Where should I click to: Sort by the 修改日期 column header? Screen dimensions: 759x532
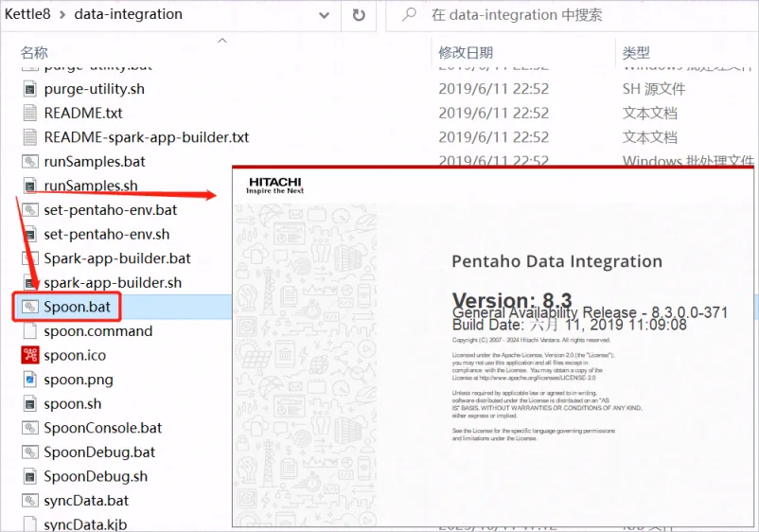click(x=466, y=52)
